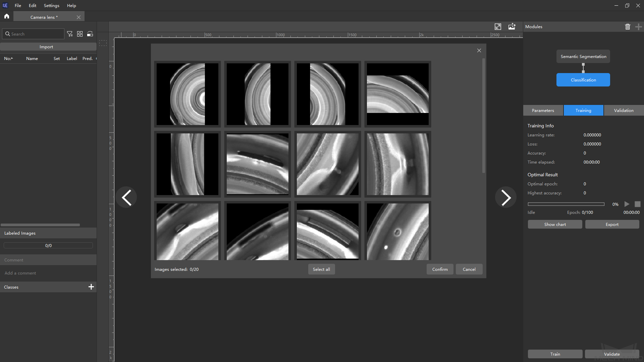
Task: Switch to the Training tab
Action: (583, 110)
